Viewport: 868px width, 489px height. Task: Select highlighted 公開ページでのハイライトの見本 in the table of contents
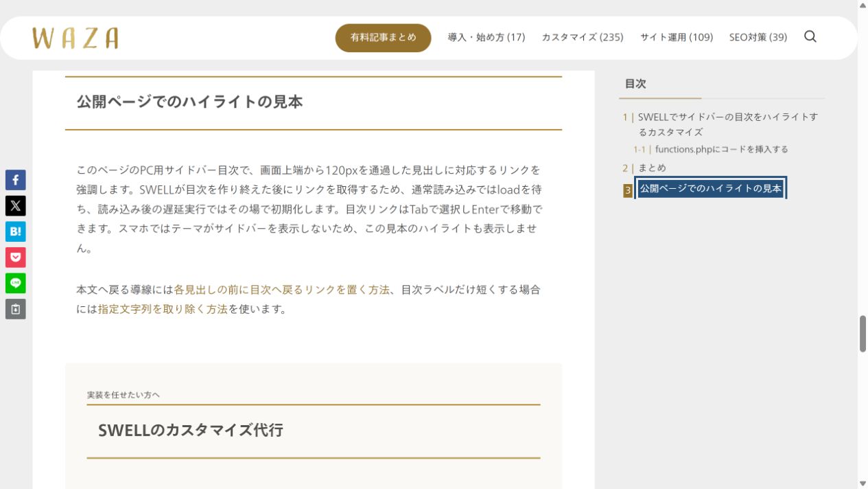[x=711, y=188]
